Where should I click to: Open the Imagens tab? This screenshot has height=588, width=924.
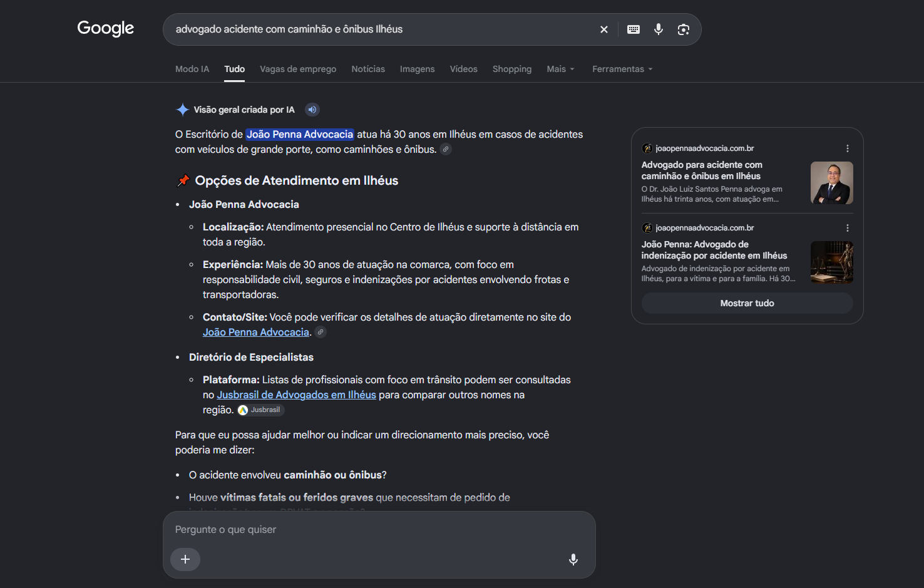pos(418,69)
